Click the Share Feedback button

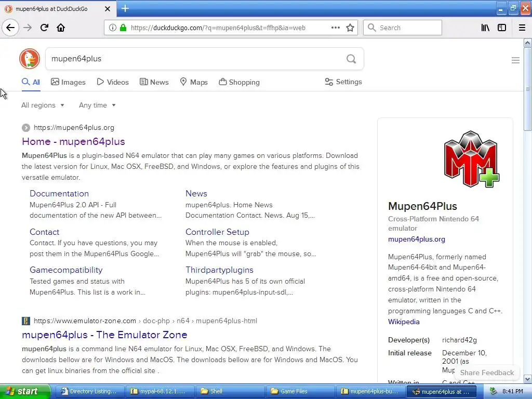point(486,373)
